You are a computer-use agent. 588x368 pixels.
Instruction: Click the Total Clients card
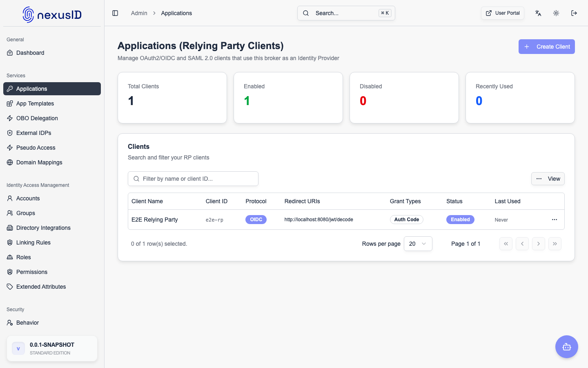click(172, 98)
